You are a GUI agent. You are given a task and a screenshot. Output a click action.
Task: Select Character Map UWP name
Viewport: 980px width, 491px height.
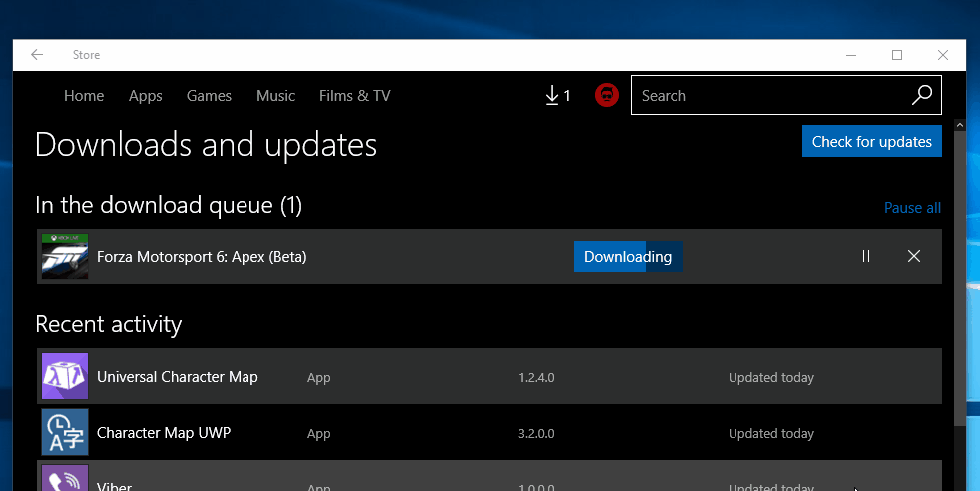click(x=164, y=433)
